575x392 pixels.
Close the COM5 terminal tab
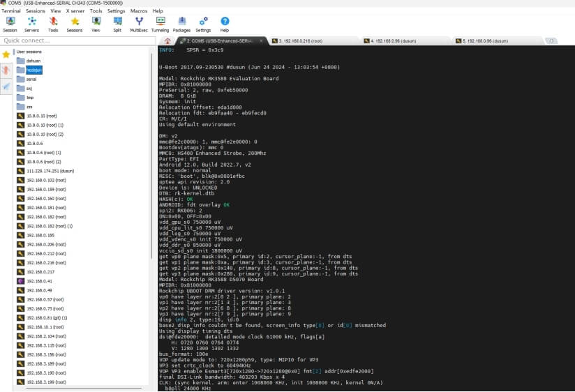tap(261, 41)
